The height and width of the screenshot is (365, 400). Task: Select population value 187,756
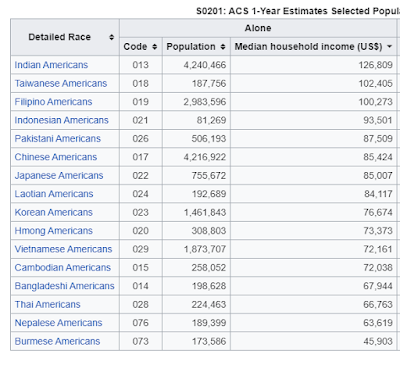click(x=209, y=83)
